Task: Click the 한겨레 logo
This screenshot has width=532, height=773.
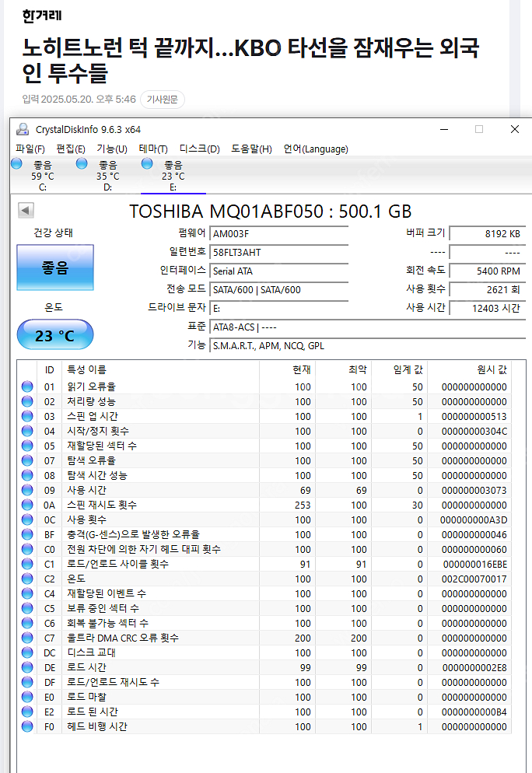Action: pyautogui.click(x=41, y=15)
